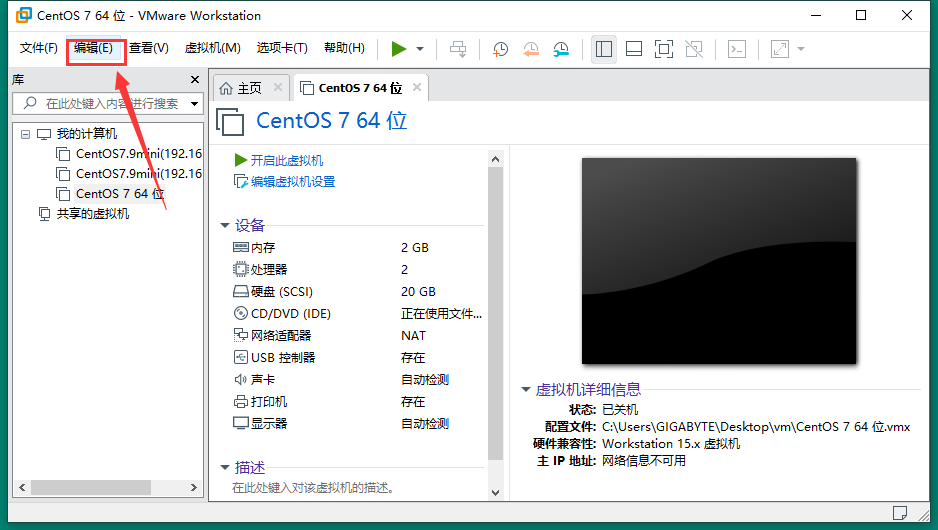Open the 编辑(E) menu

click(x=93, y=48)
